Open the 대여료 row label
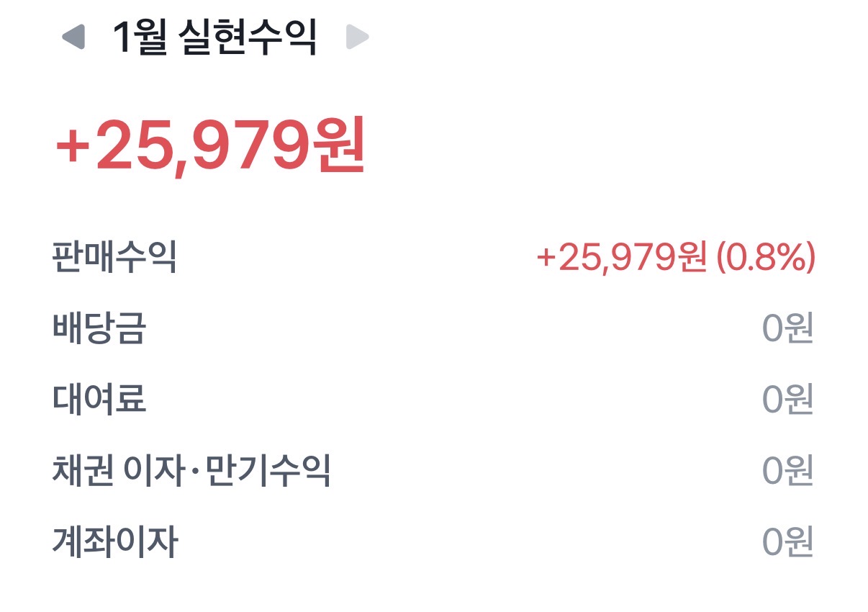Screen dimensions: 868x612 point(99,398)
